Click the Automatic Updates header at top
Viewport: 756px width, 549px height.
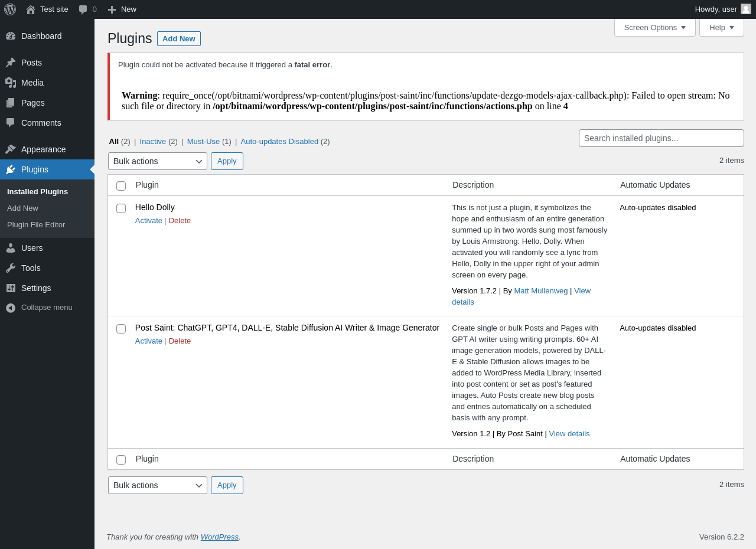655,185
